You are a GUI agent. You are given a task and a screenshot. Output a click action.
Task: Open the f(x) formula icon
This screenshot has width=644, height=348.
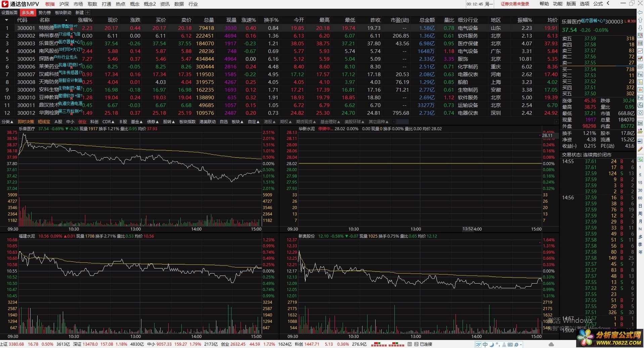[x=640, y=105]
